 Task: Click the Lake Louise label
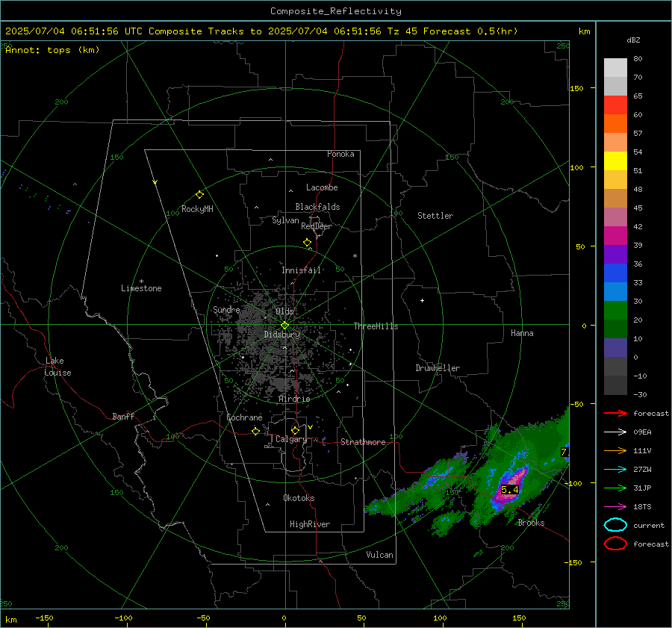pos(57,367)
